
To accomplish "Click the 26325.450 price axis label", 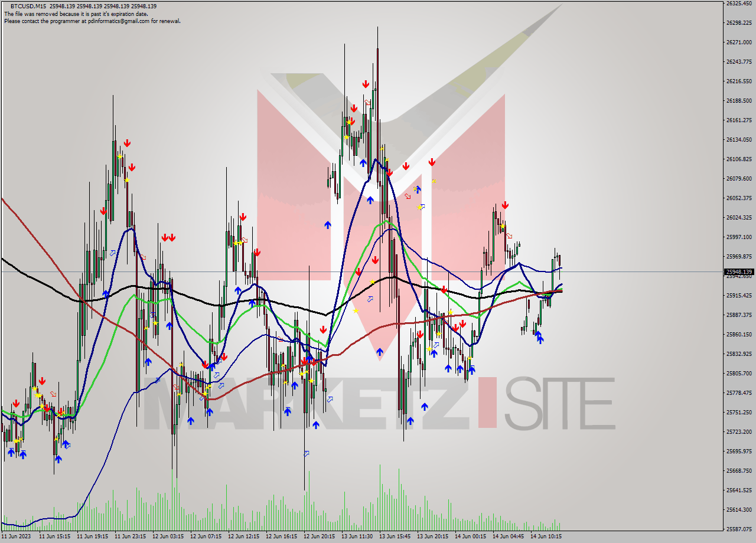I will (x=739, y=4).
